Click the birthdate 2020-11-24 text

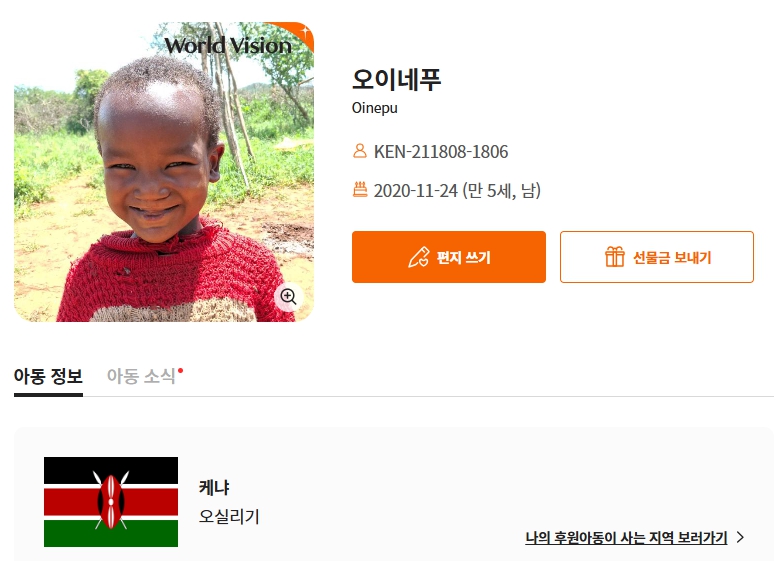coord(416,190)
